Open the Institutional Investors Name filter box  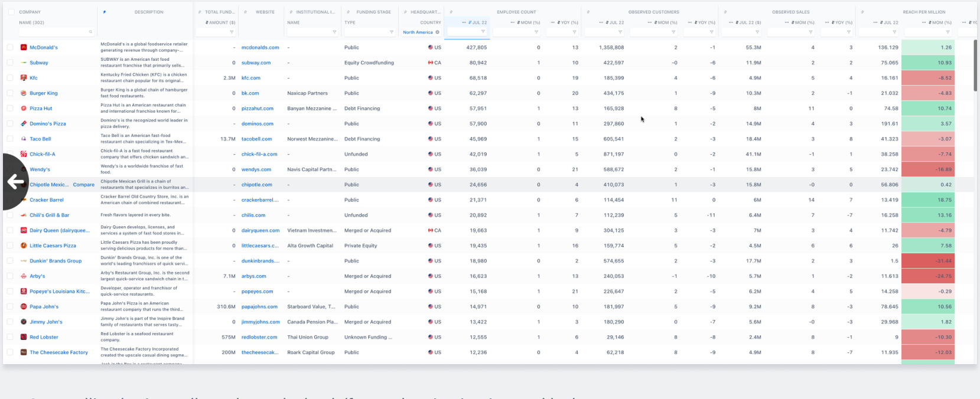click(x=312, y=32)
